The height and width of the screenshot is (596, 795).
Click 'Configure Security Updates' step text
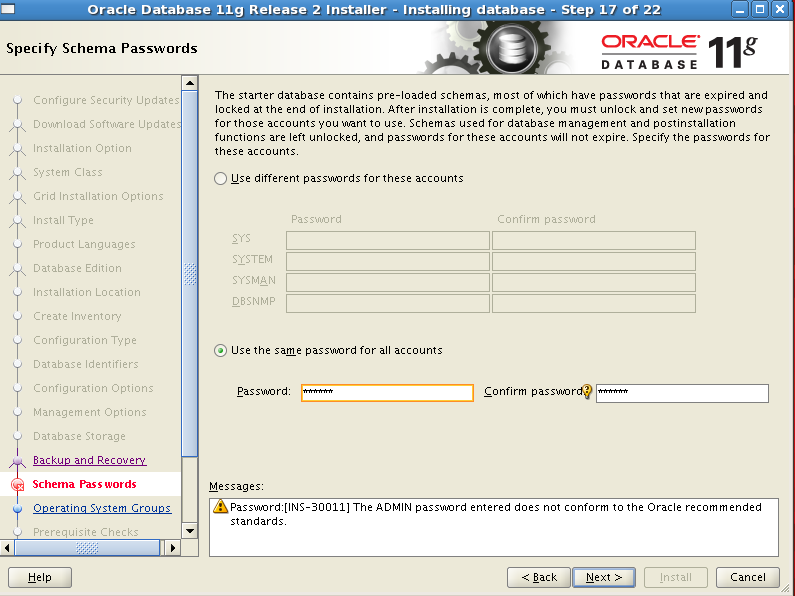(x=106, y=100)
